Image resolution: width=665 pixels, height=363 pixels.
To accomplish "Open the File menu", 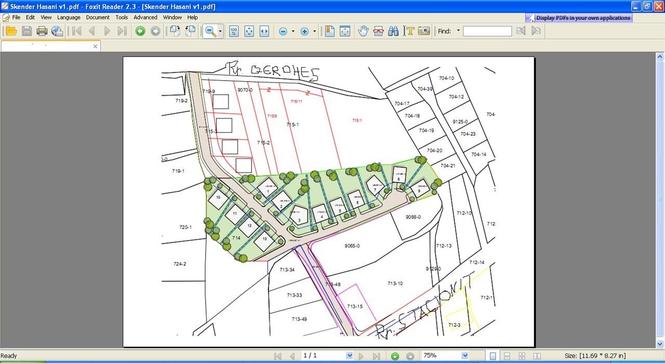I will tap(16, 17).
